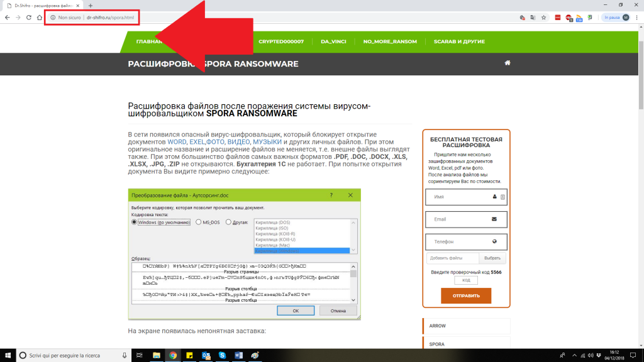Click the Добавить файлы file field

(x=453, y=258)
